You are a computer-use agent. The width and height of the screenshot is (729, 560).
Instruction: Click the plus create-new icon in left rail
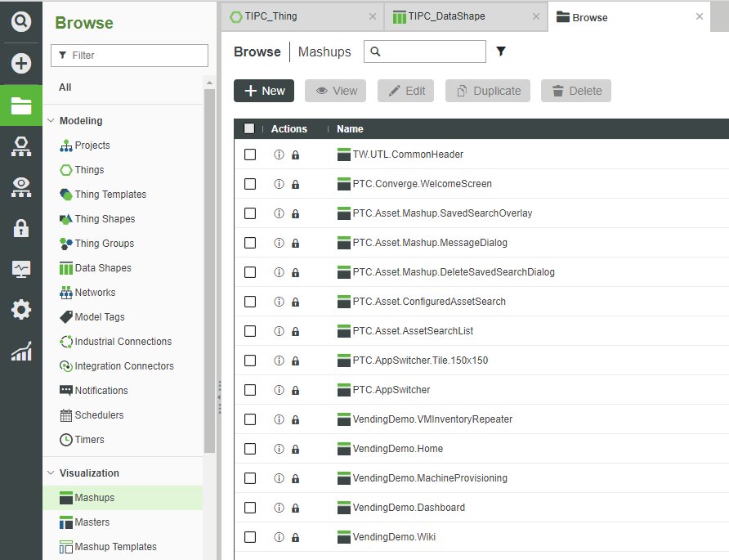coord(21,64)
